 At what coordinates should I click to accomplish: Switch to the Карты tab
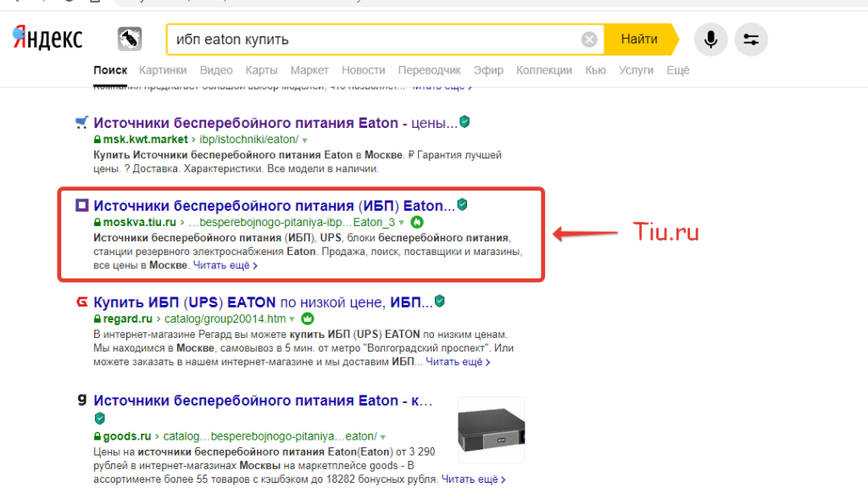[261, 70]
